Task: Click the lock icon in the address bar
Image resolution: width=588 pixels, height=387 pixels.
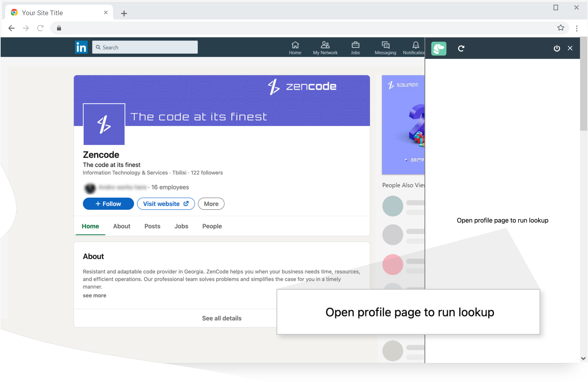Action: point(59,28)
